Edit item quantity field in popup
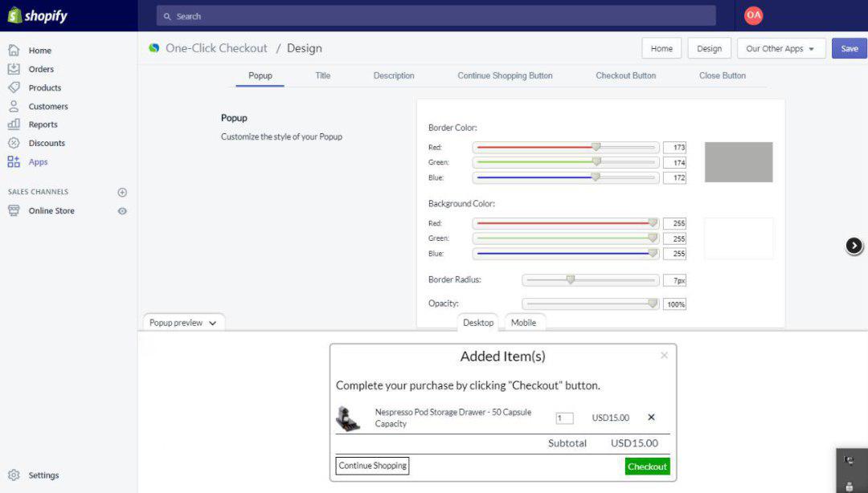The image size is (868, 493). (565, 418)
